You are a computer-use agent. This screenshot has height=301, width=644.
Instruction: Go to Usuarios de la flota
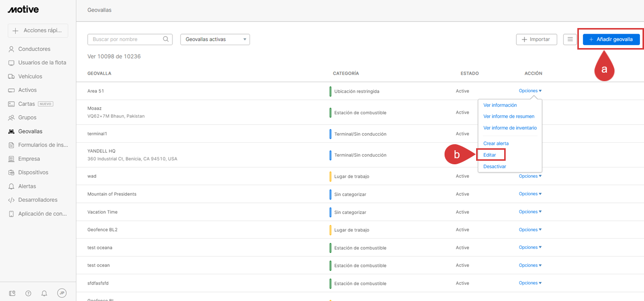tap(42, 63)
